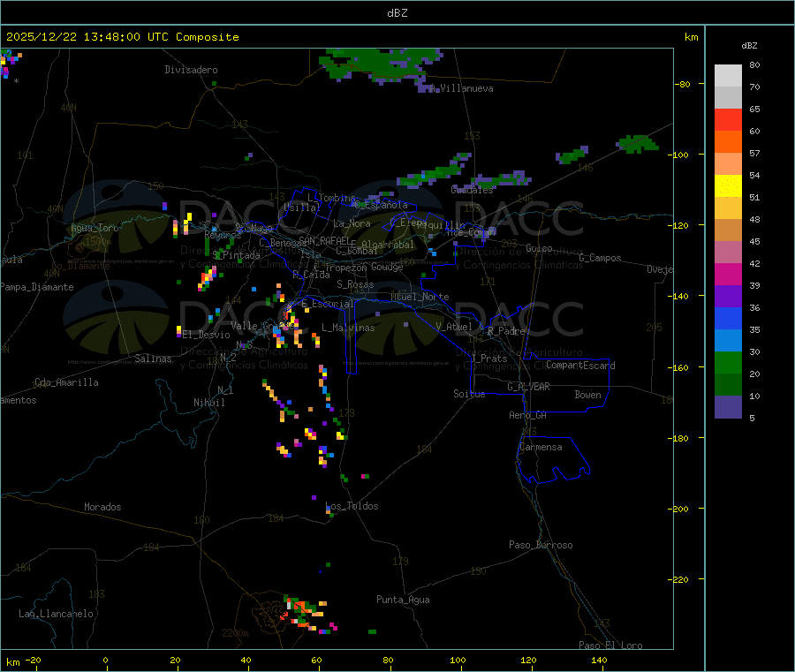Image resolution: width=795 pixels, height=672 pixels.
Task: Click the 60 km horizontal axis tick
Action: 316,660
